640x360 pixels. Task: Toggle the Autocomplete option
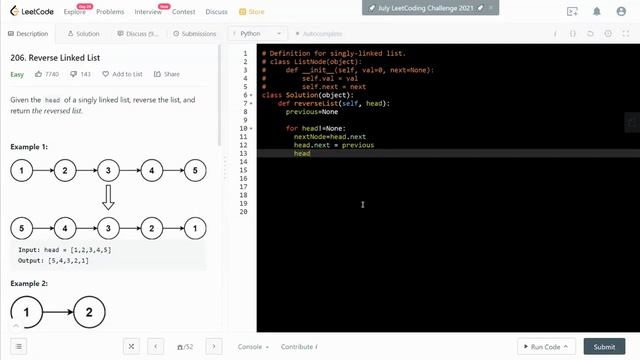click(319, 33)
